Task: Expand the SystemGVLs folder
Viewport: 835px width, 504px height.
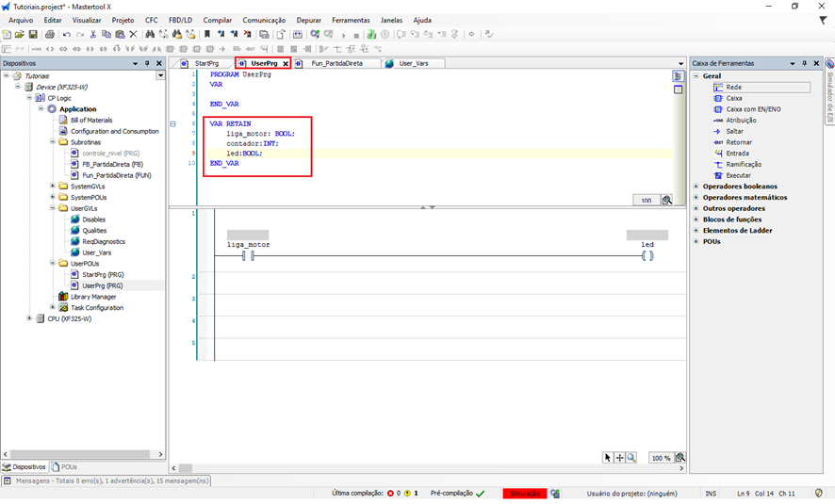Action: coord(53,187)
